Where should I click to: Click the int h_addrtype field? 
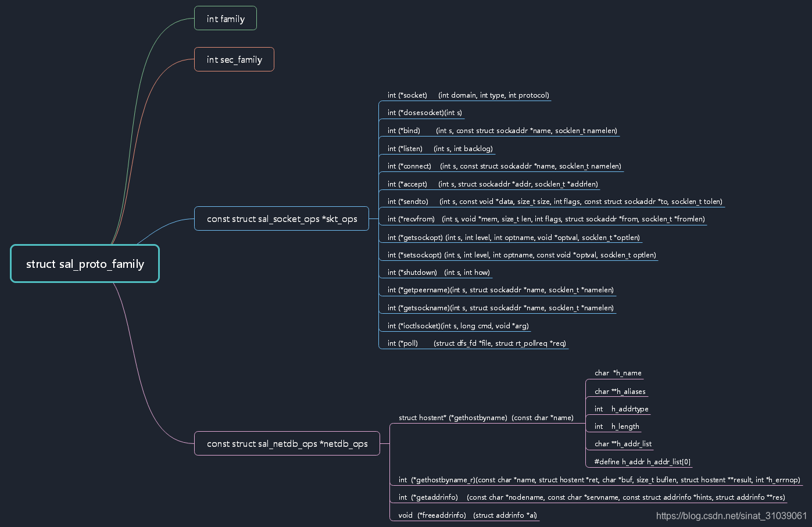621,409
